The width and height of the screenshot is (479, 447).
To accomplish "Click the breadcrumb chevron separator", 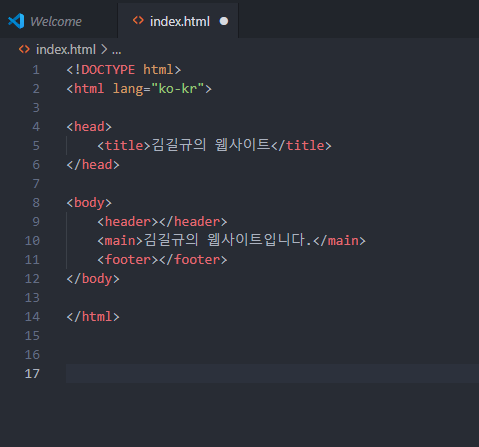I will pyautogui.click(x=104, y=50).
